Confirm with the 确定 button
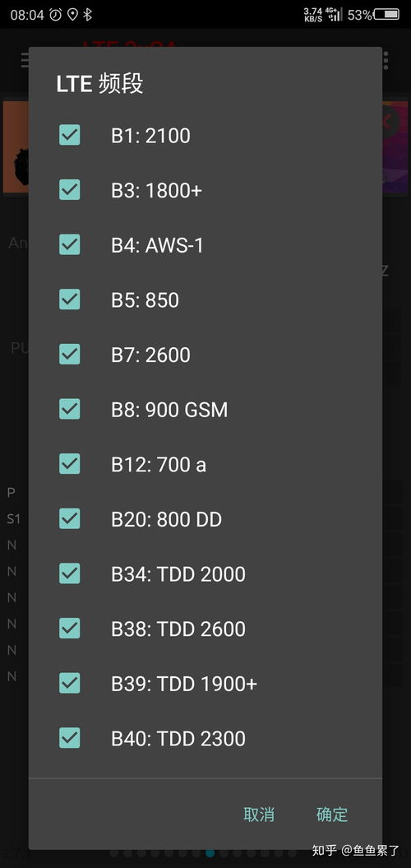 332,815
